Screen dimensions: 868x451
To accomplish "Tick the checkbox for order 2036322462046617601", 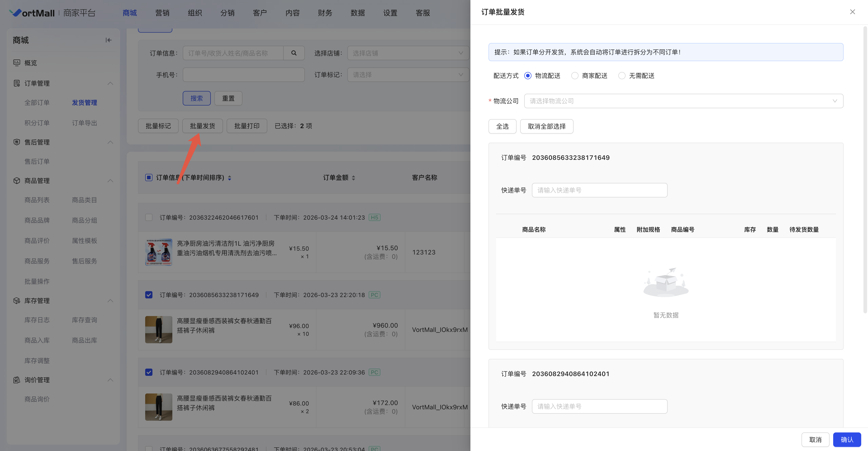I will pos(149,217).
